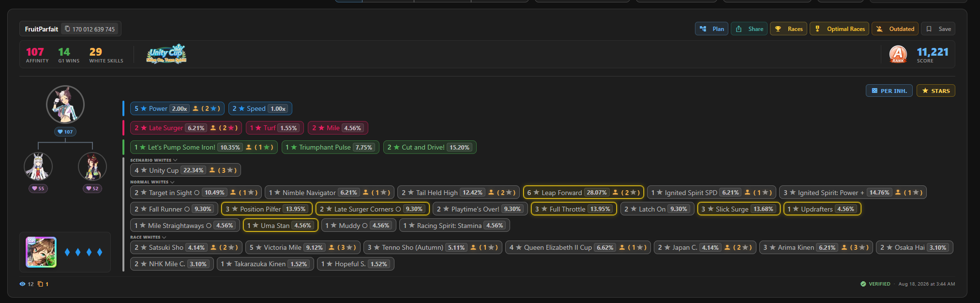Click the Mile Straightaways chip
This screenshot has height=303, width=980.
185,226
